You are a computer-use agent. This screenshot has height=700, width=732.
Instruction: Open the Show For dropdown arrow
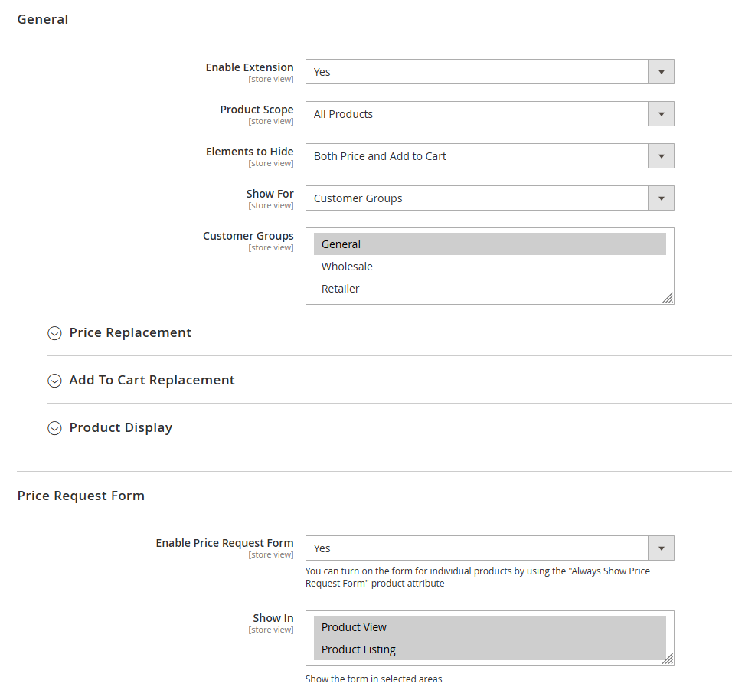[661, 198]
